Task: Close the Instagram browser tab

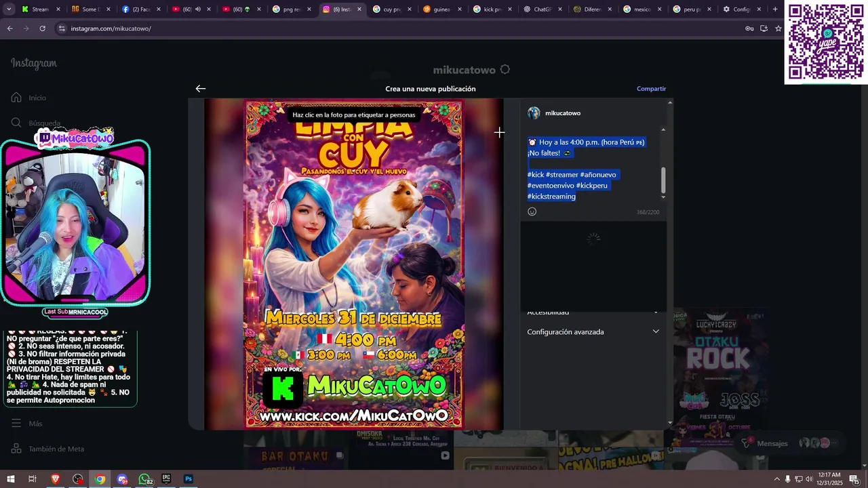Action: [359, 9]
